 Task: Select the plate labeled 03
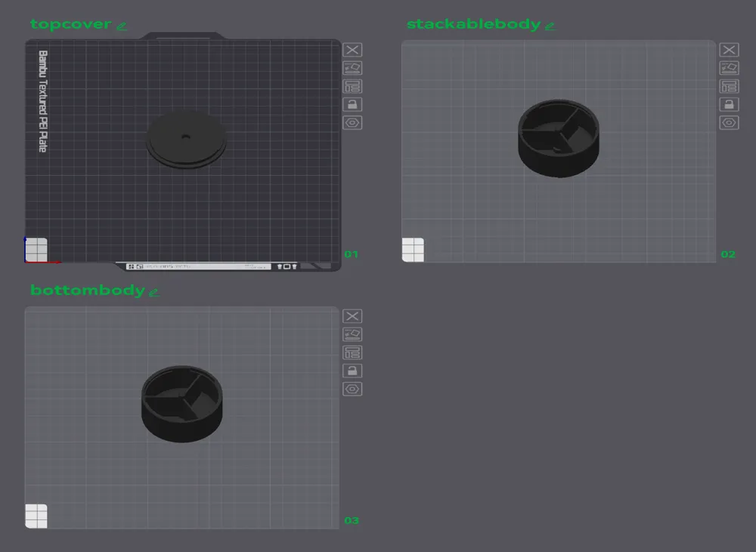[x=351, y=520]
